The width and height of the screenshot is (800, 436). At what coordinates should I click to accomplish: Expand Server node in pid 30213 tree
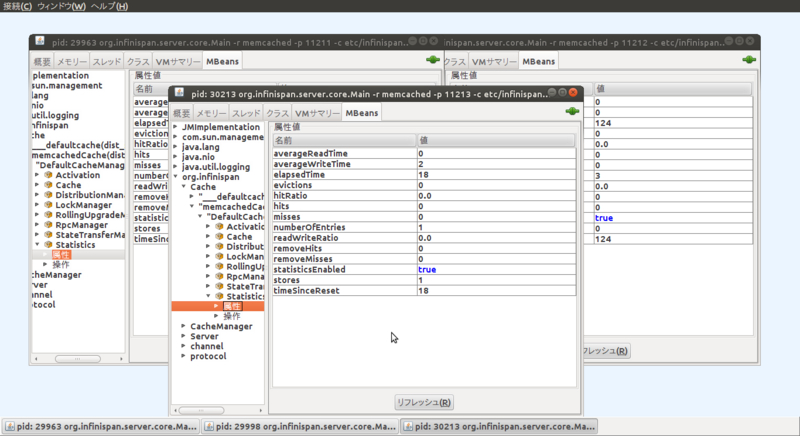[x=183, y=336]
